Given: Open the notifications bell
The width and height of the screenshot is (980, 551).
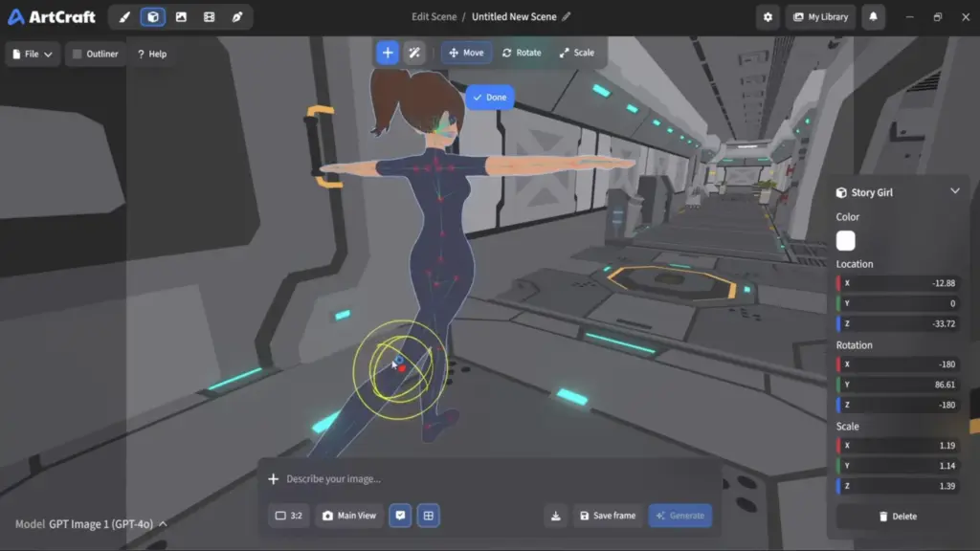Looking at the screenshot, I should point(873,17).
